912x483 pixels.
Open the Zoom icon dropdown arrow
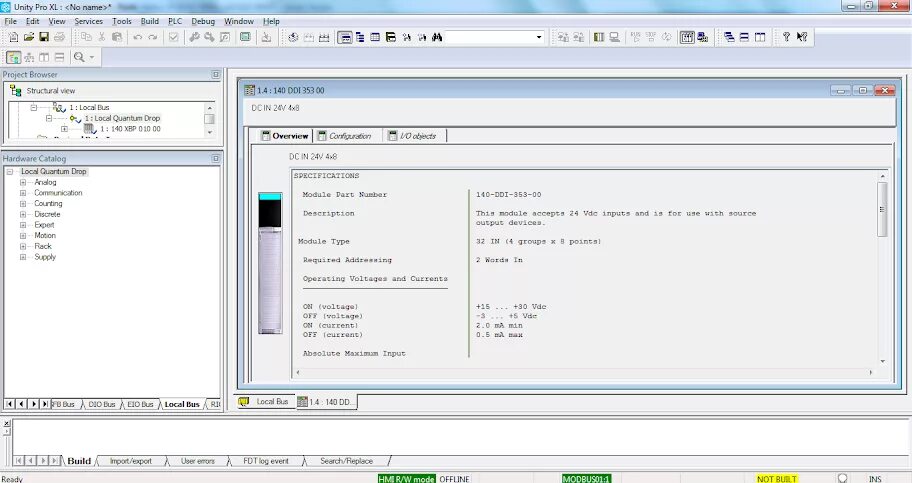[x=92, y=57]
